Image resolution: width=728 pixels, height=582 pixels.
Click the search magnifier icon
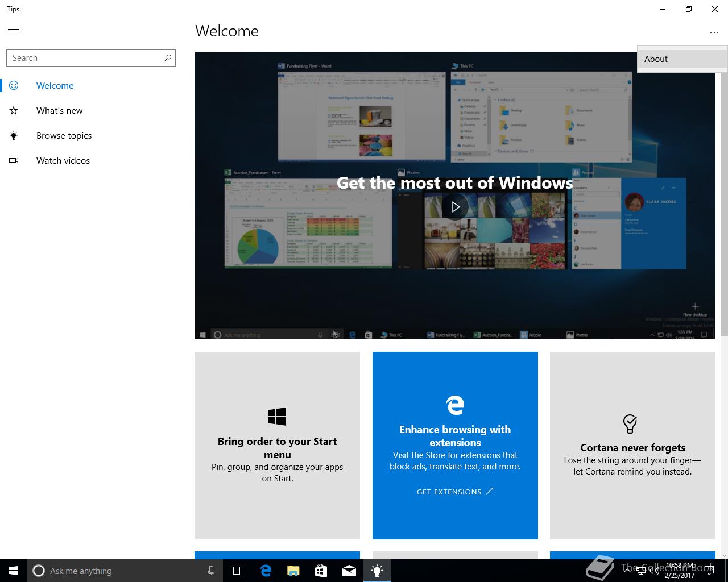[167, 58]
